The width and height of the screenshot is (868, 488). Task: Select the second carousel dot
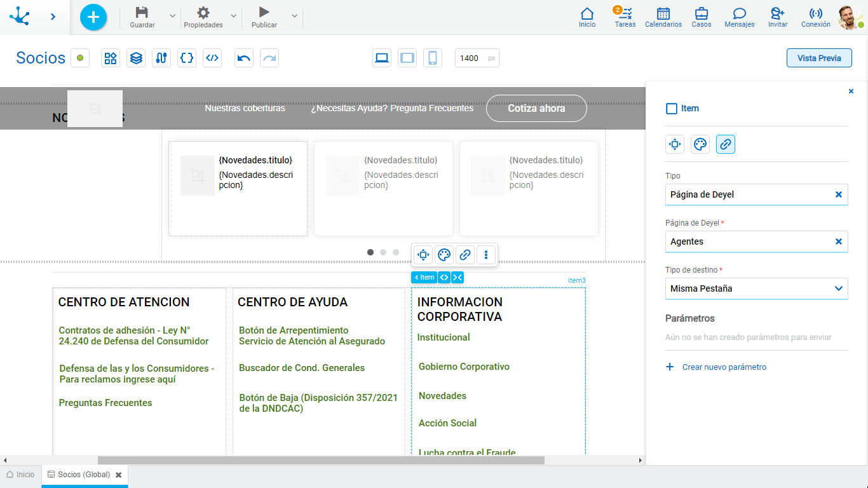tap(383, 252)
